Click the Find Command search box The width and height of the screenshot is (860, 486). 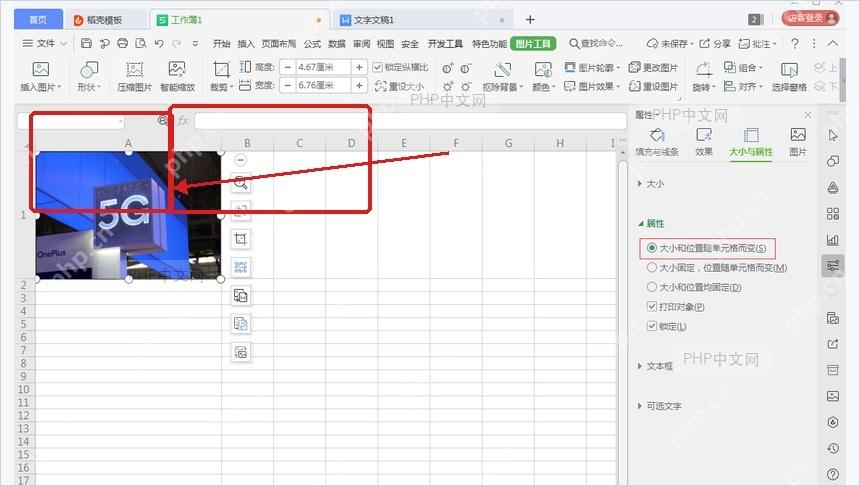point(596,43)
